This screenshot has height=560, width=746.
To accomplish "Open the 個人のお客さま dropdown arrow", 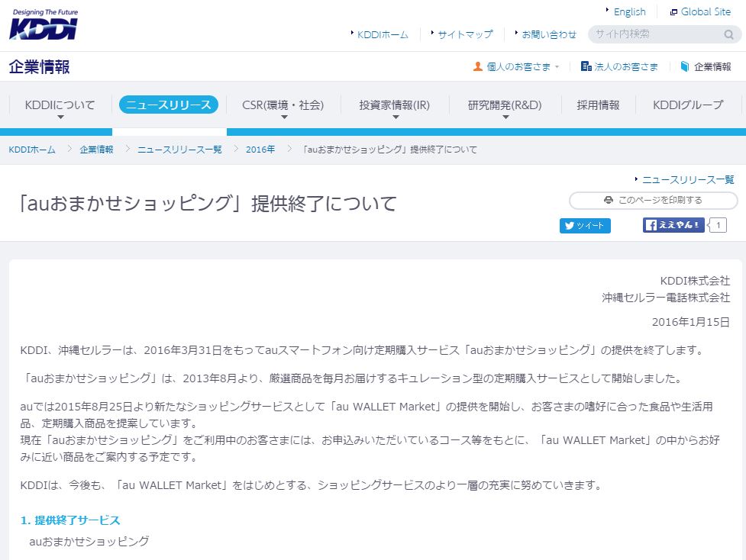I will [557, 67].
